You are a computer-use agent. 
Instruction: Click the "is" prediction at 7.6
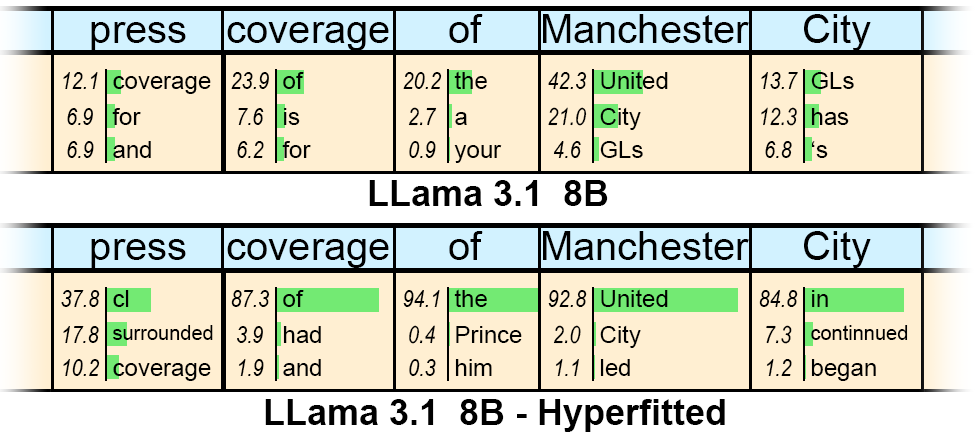coord(291,117)
